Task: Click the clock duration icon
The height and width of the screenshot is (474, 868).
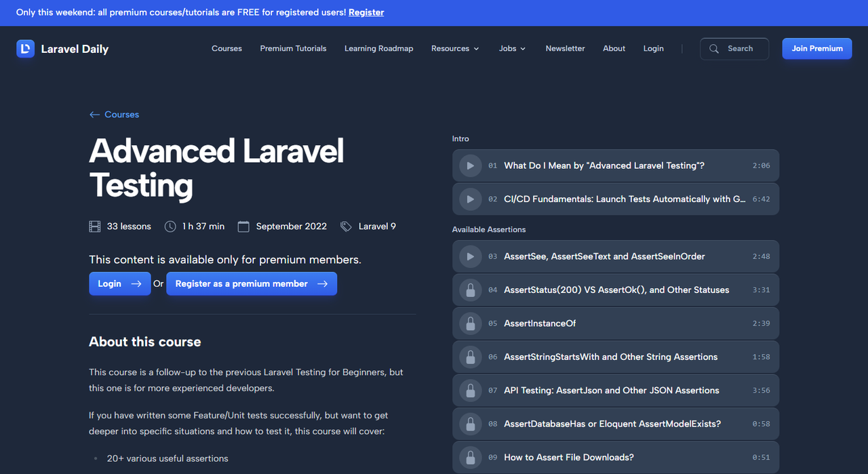Action: pyautogui.click(x=170, y=226)
